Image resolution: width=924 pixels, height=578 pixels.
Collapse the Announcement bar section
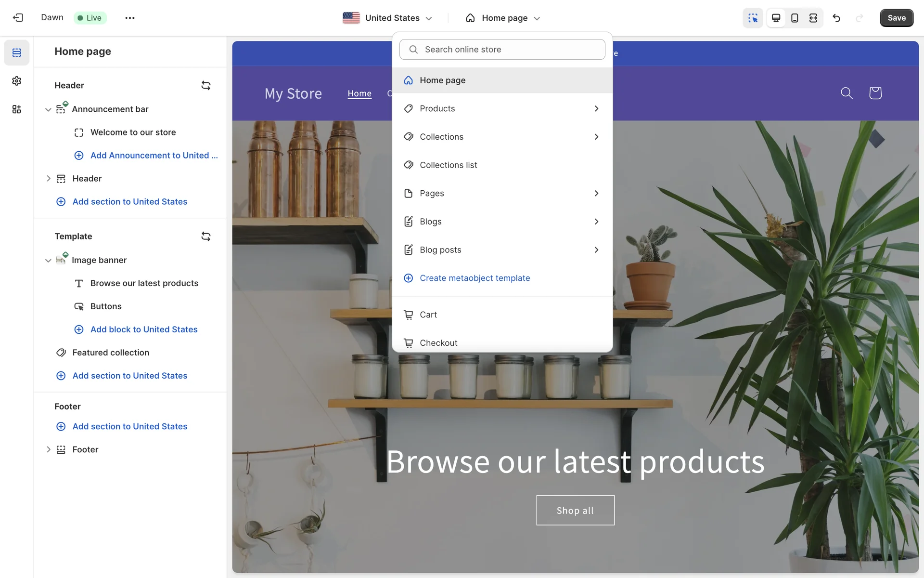click(48, 110)
